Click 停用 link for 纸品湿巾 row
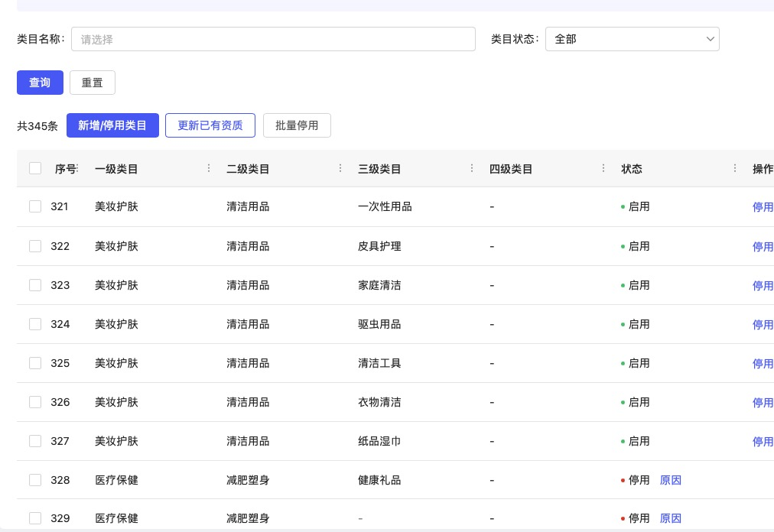The height and width of the screenshot is (532, 774). 763,441
